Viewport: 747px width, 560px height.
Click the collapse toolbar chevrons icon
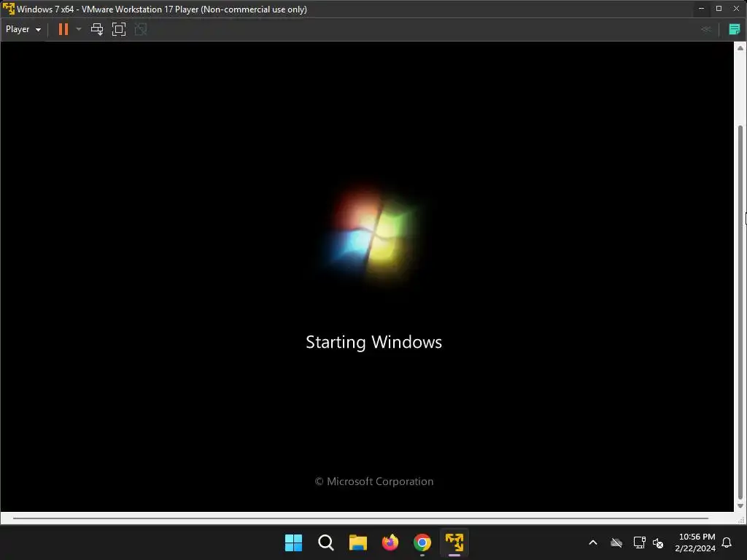point(706,29)
